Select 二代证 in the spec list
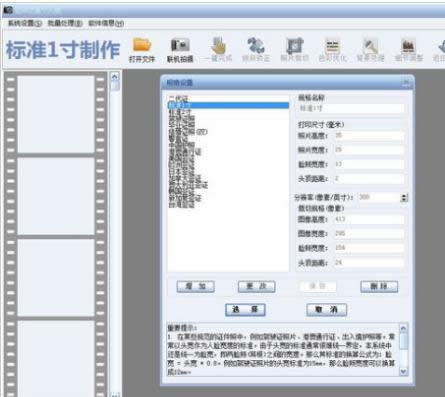445x397 pixels. click(x=178, y=99)
